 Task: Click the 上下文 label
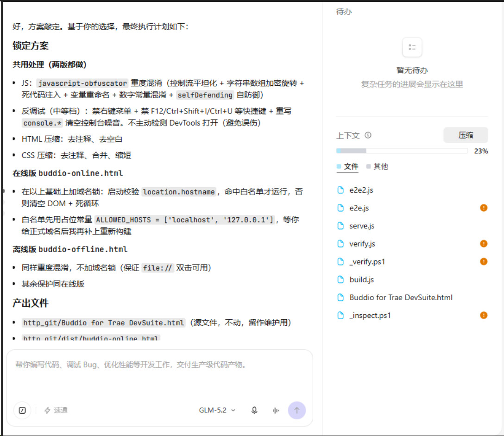(348, 135)
